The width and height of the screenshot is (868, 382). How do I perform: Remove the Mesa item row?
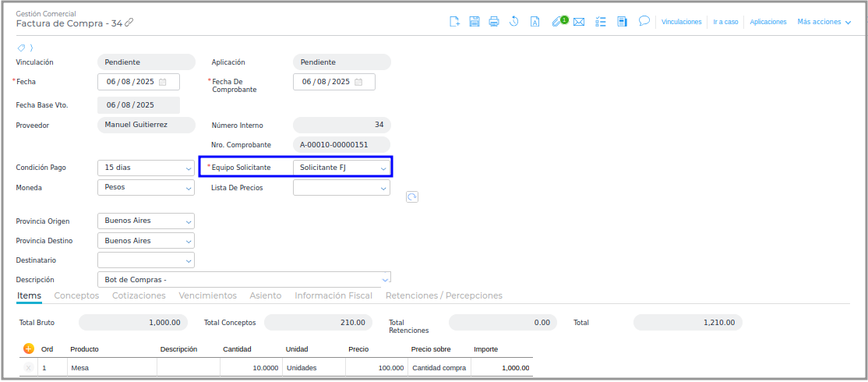pos(29,368)
